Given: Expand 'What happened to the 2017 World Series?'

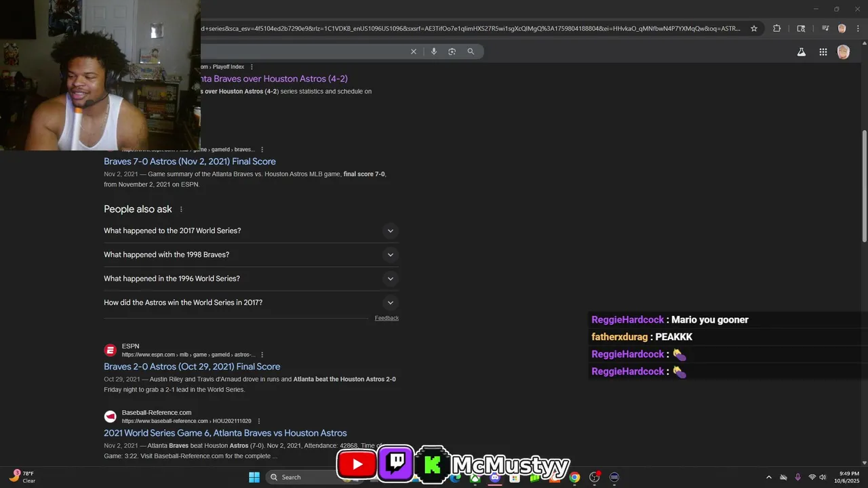Looking at the screenshot, I should point(251,230).
